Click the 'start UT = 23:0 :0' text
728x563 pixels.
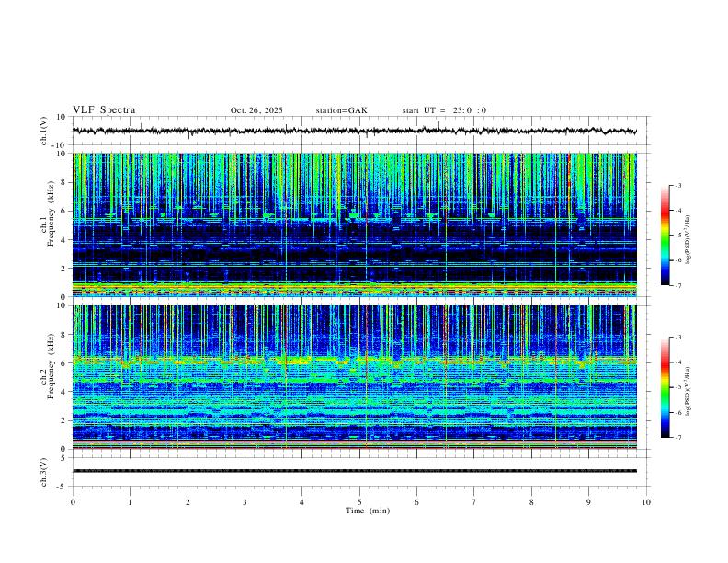444,110
